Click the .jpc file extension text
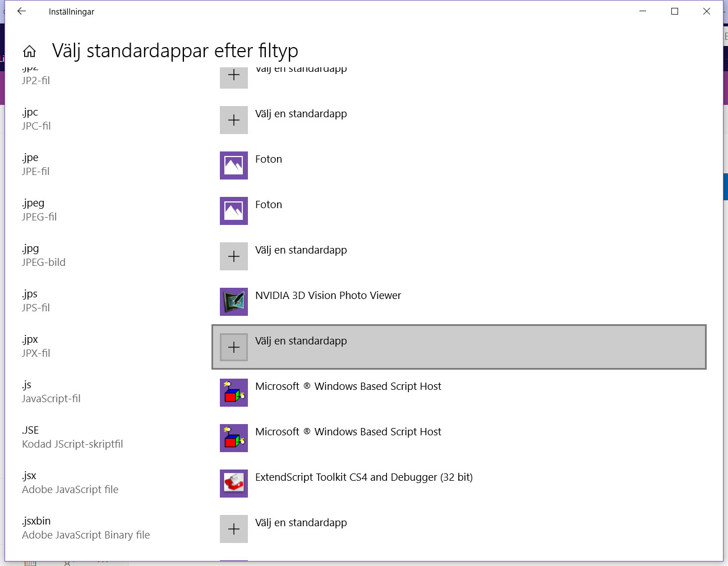This screenshot has height=566, width=728. (30, 112)
